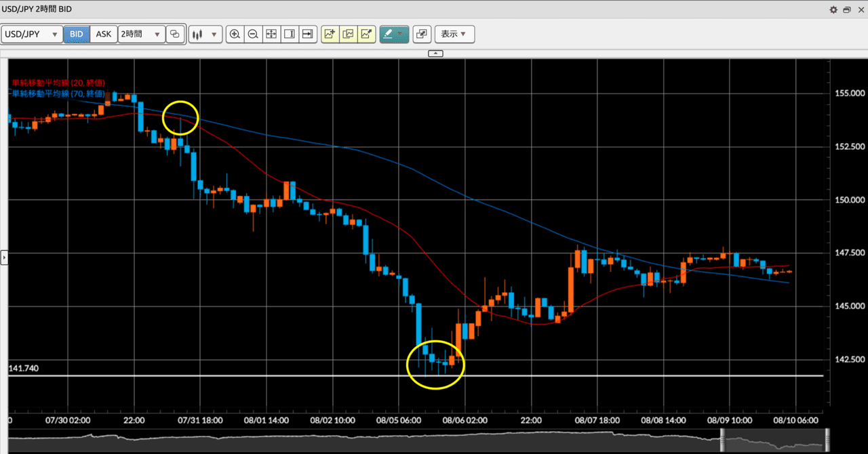Click the compare/overlay charts icon
868x454 pixels.
click(x=348, y=34)
